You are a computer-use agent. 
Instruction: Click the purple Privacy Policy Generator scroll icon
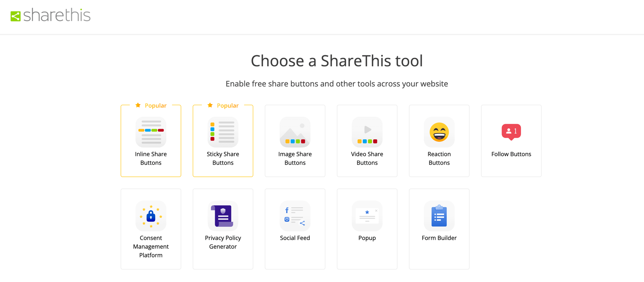coord(223,216)
